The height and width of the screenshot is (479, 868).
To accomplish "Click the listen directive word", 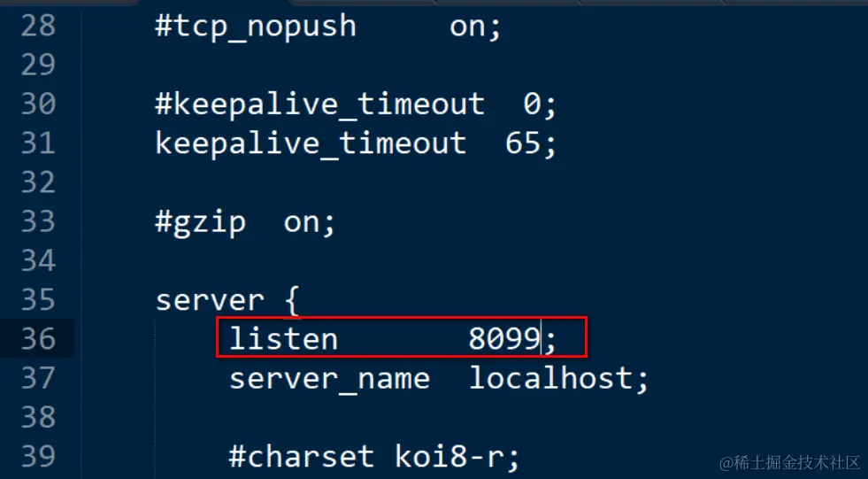I will 283,338.
